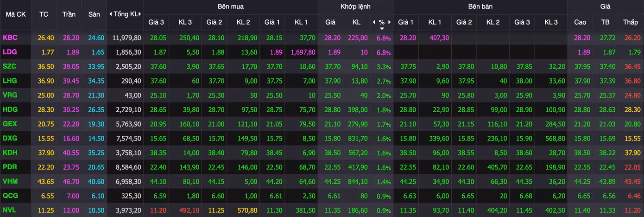Click the KL 1 header under Bên mua
The image size is (644, 217).
(x=301, y=22)
